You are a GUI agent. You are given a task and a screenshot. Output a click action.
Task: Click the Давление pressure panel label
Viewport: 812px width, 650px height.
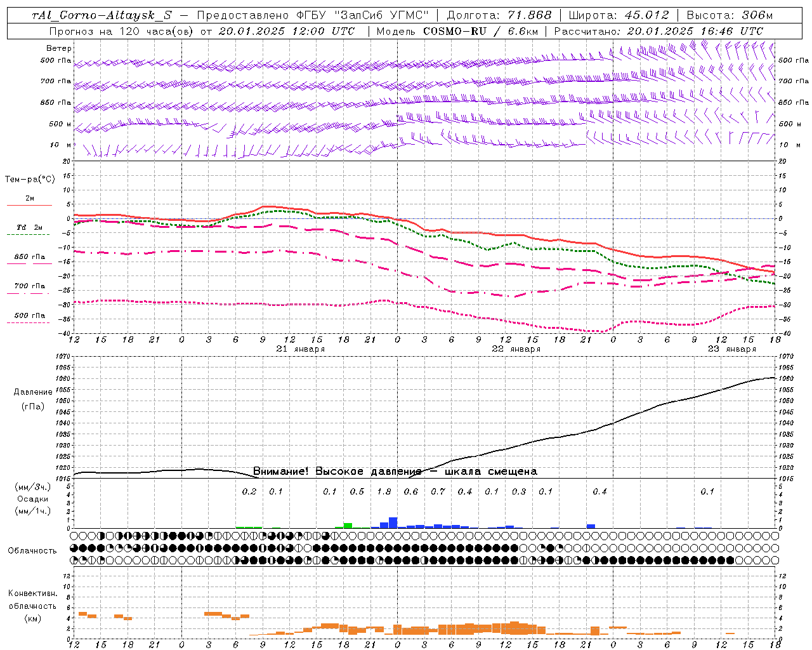click(33, 392)
